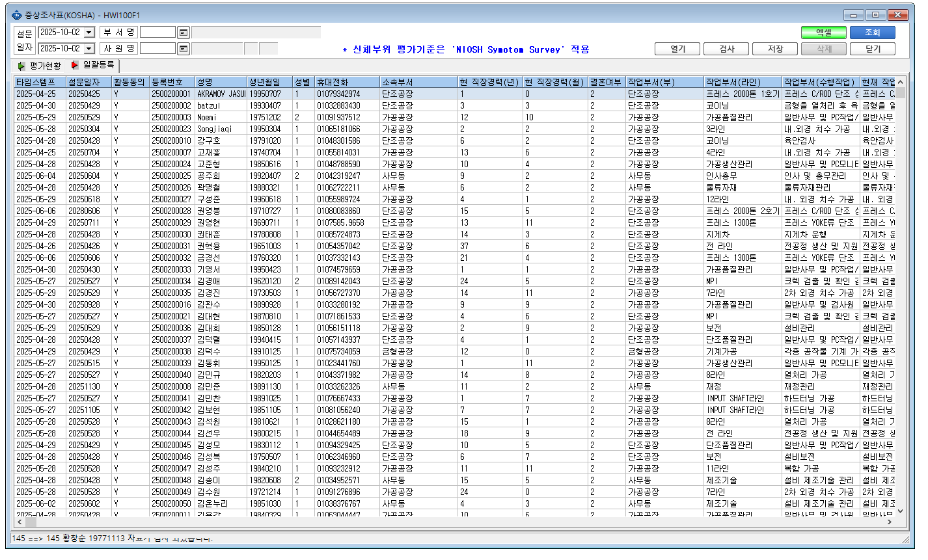Viewport: 928px width, 560px height.
Task: Click into the 사원명 code input field
Action: [x=157, y=49]
